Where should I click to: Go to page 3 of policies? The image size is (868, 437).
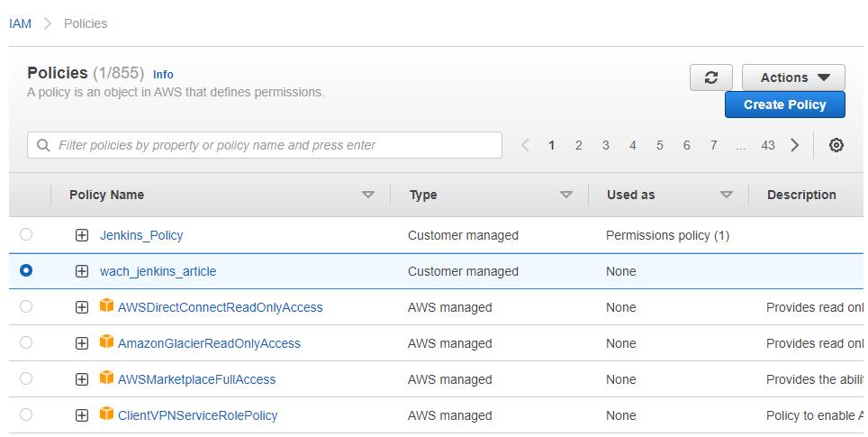605,145
